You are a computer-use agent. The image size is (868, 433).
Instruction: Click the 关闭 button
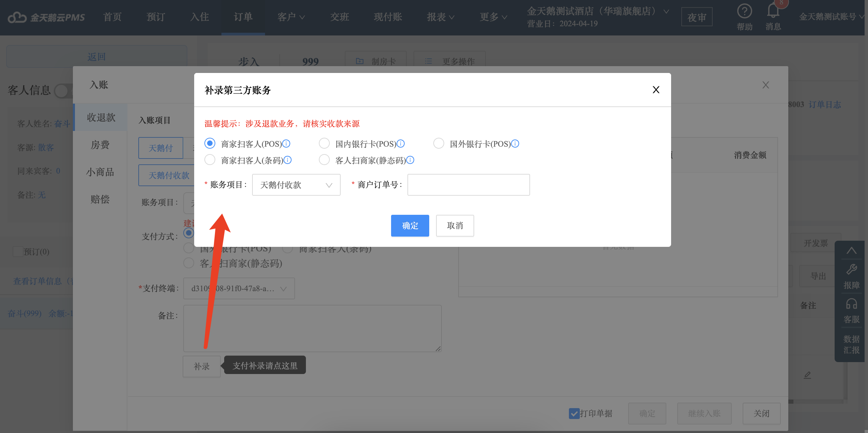coord(761,414)
